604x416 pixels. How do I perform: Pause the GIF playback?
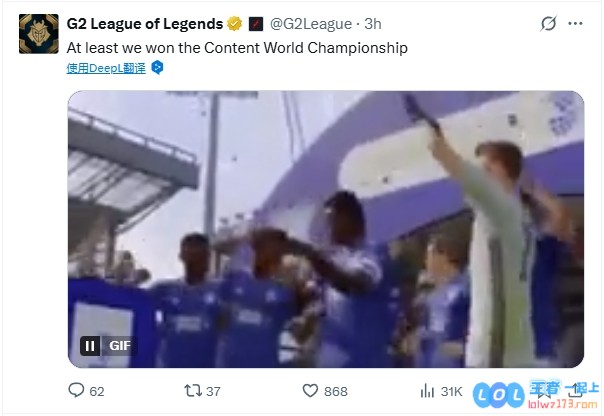90,346
